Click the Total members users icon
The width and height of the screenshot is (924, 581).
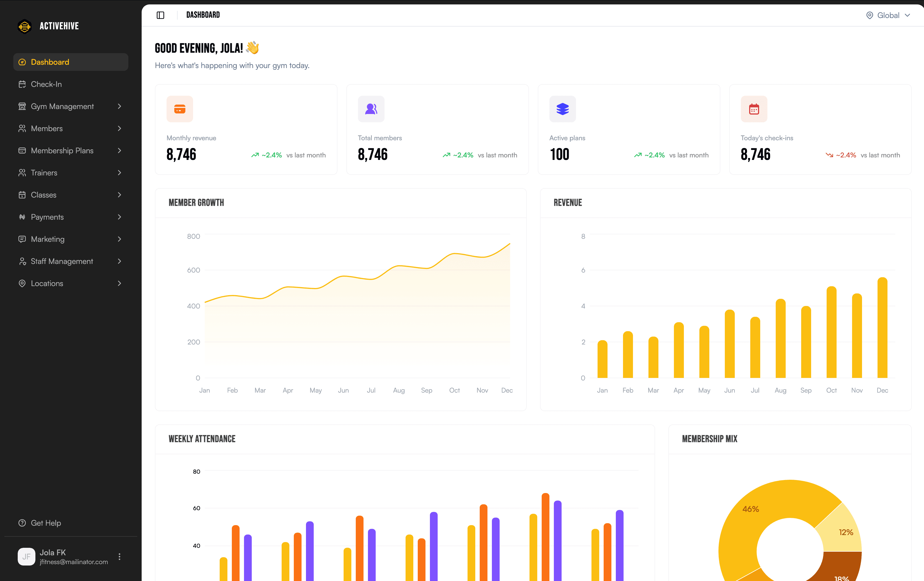pyautogui.click(x=371, y=109)
